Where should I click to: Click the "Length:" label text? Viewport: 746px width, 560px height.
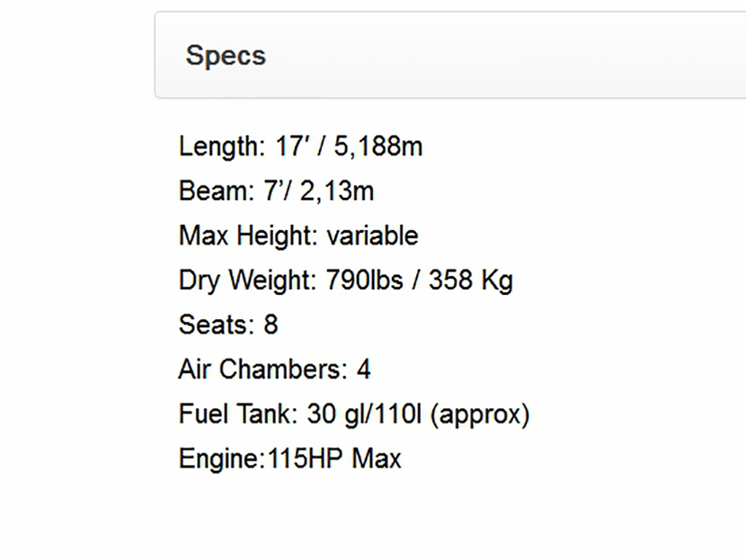(222, 147)
